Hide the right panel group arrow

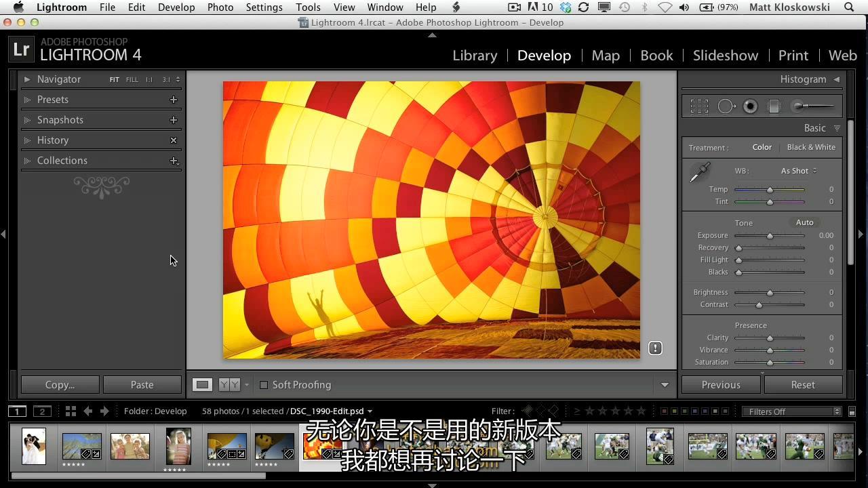(861, 234)
